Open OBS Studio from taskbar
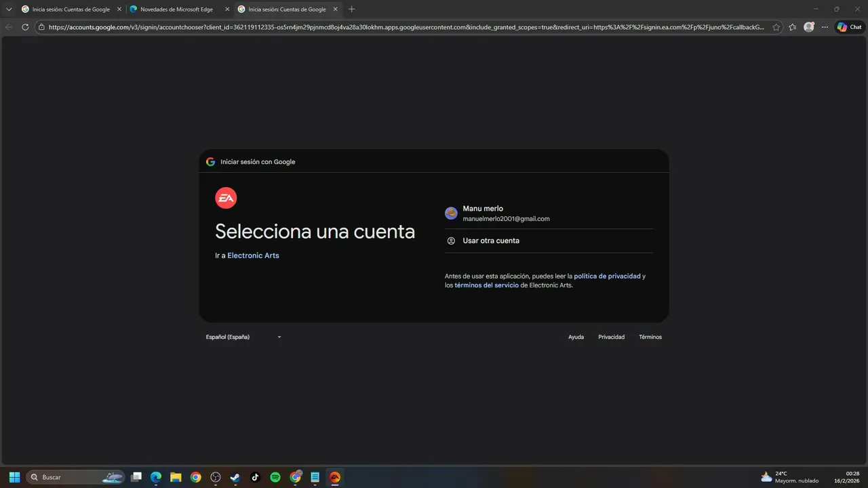 point(216,477)
